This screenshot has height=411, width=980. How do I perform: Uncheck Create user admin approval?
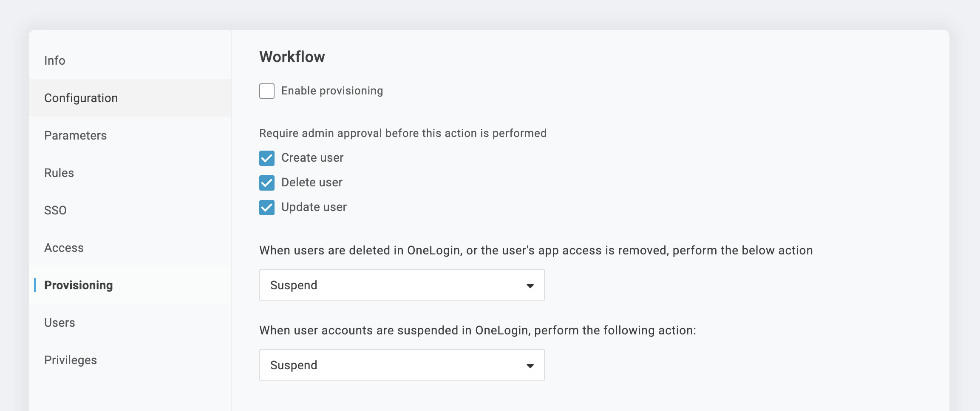click(x=267, y=158)
